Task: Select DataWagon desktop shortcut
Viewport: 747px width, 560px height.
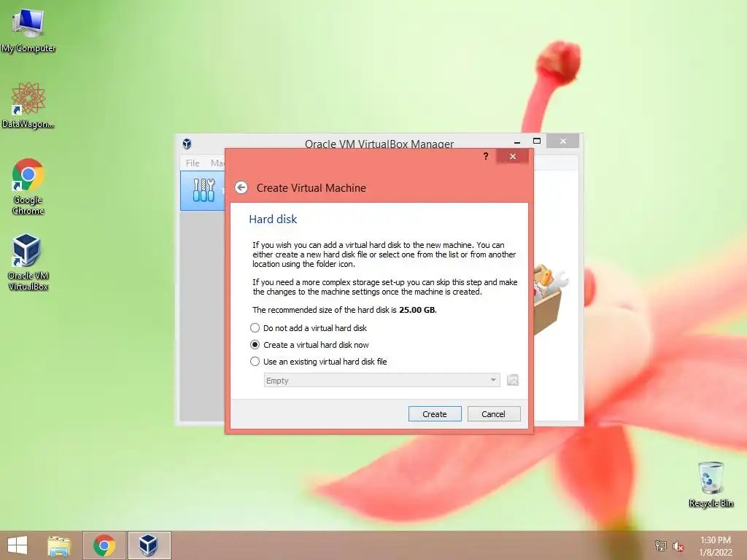Action: (28, 105)
